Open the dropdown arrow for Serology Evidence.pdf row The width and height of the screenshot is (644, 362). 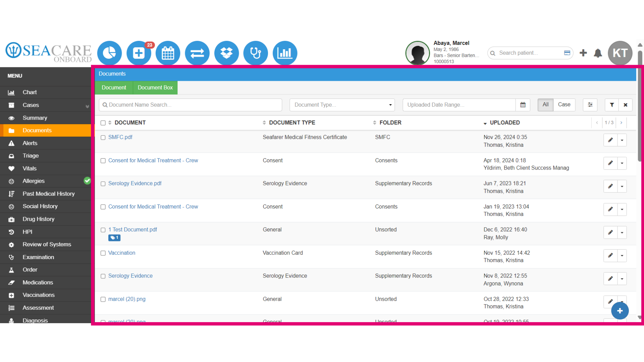click(x=622, y=186)
